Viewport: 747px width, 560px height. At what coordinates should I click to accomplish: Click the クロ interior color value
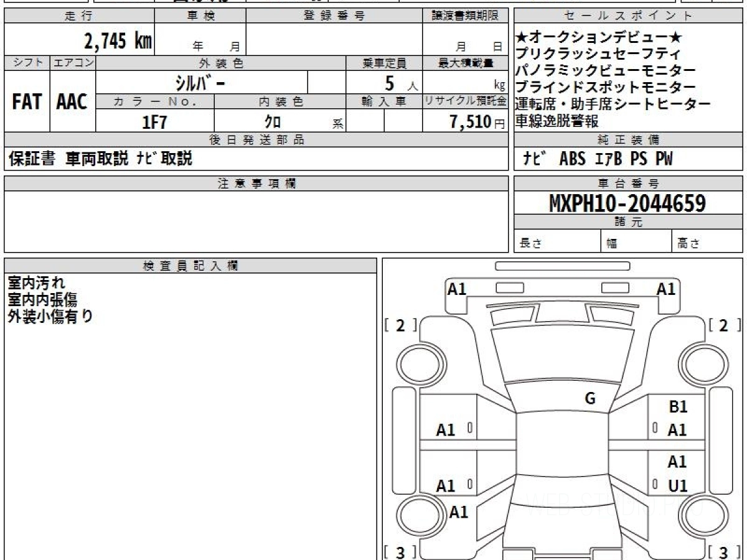pyautogui.click(x=273, y=122)
